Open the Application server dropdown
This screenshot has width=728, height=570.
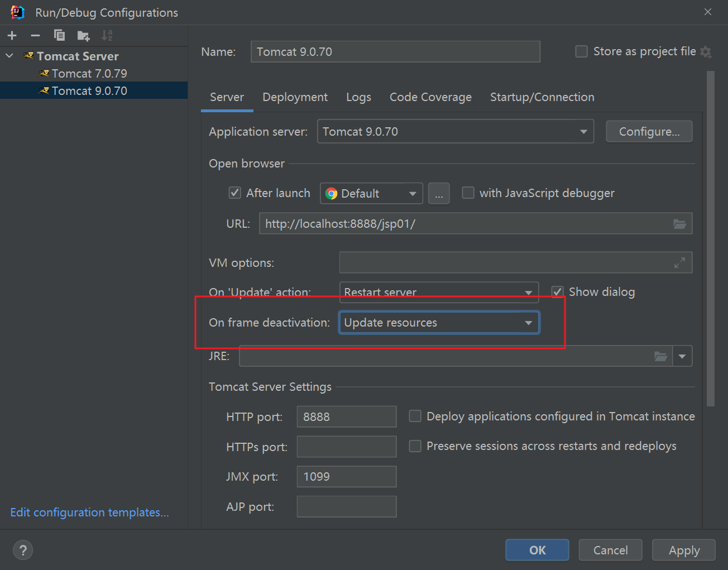(x=456, y=132)
